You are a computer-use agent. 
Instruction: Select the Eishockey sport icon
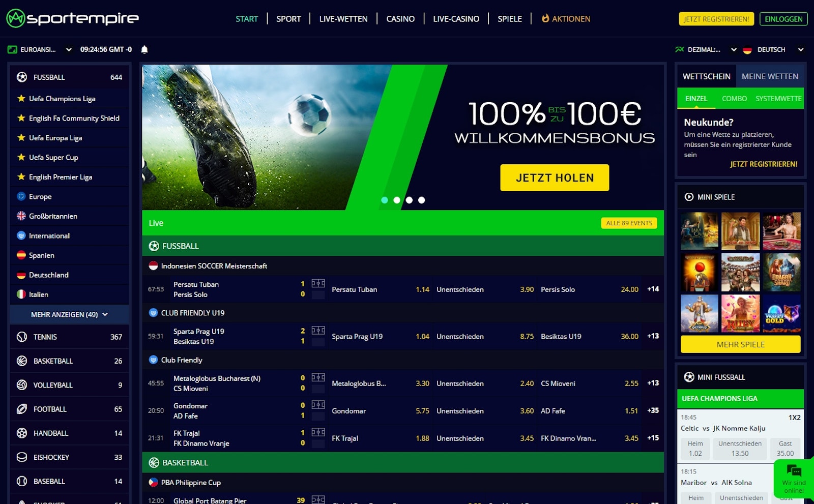pos(22,457)
